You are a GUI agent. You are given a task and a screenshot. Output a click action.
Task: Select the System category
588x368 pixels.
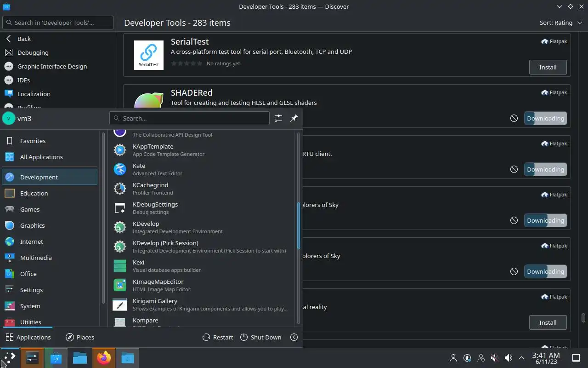(50, 306)
